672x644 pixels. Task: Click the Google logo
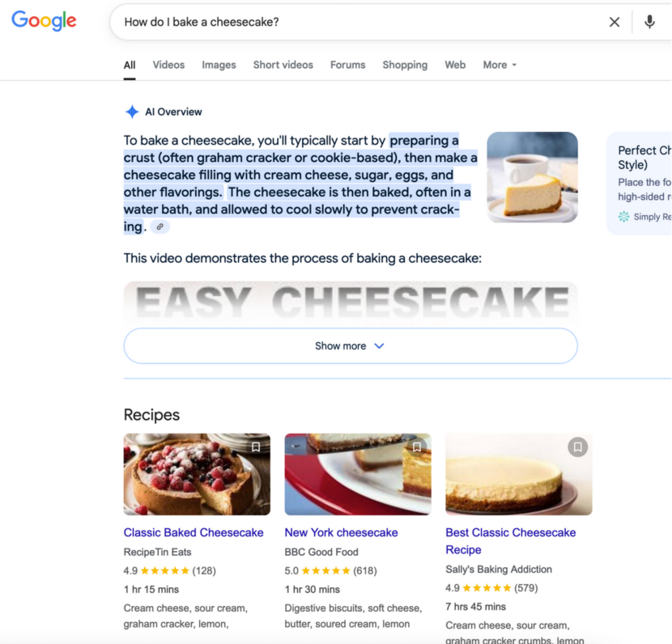pos(43,21)
